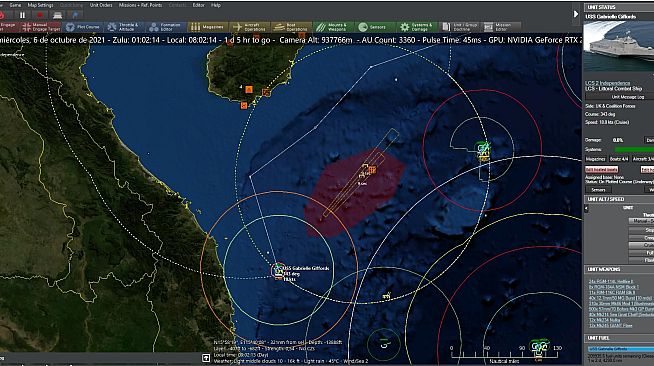
Task: Click the Unit Weapons panel header
Action: click(619, 269)
